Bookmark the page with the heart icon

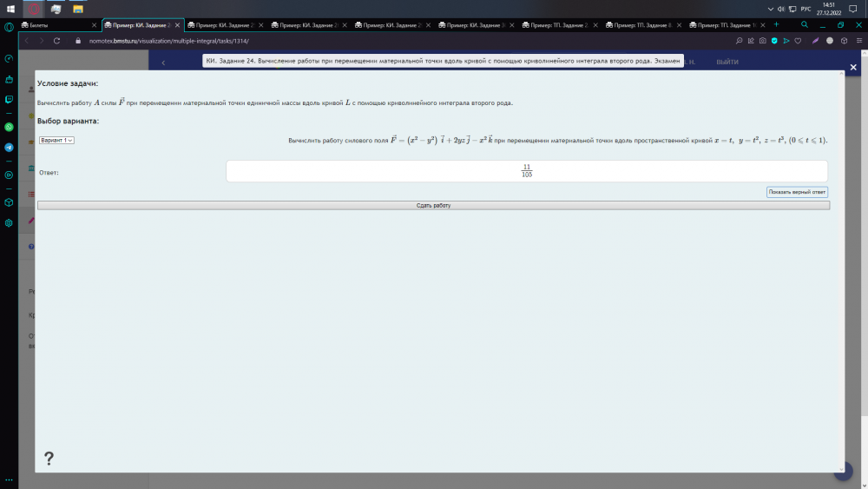pos(798,41)
